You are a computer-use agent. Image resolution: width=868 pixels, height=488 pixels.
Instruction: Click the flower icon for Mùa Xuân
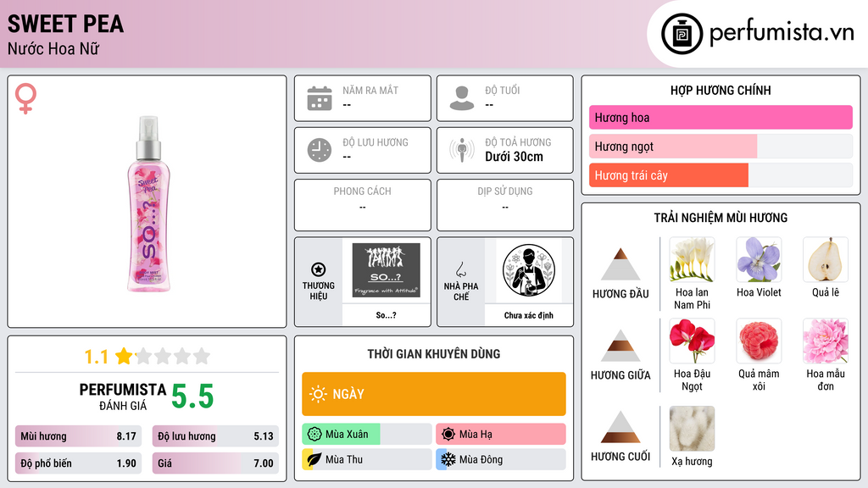point(314,435)
